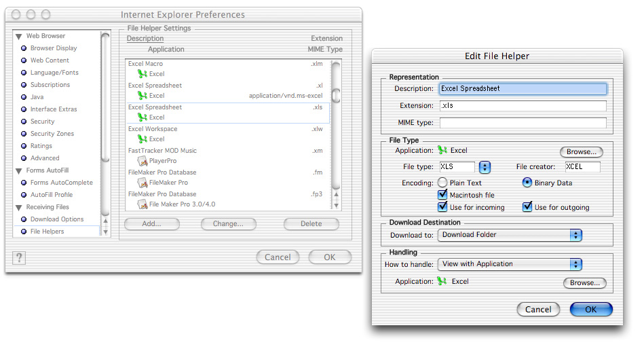Open the Download to dropdown
The height and width of the screenshot is (349, 644).
pyautogui.click(x=510, y=235)
